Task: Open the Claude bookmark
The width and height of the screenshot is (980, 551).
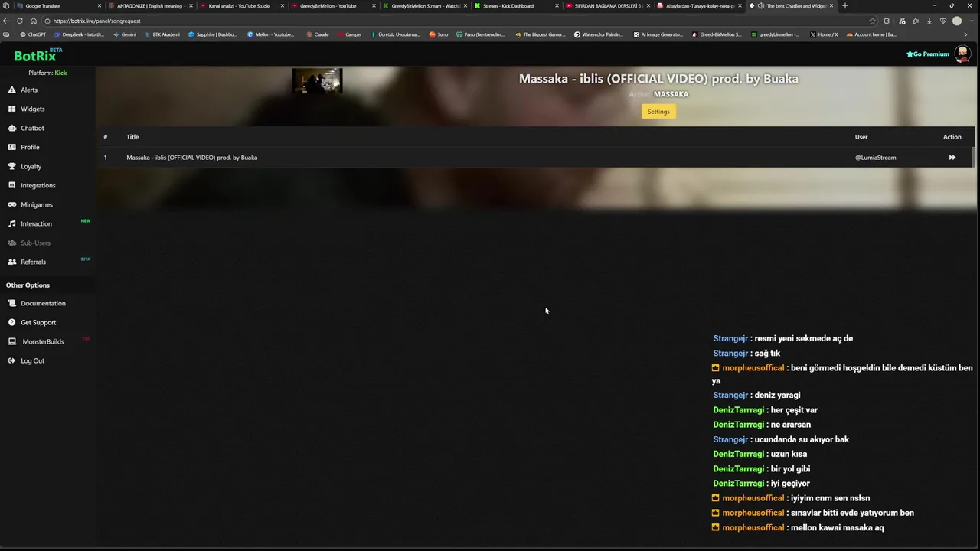Action: (x=318, y=34)
